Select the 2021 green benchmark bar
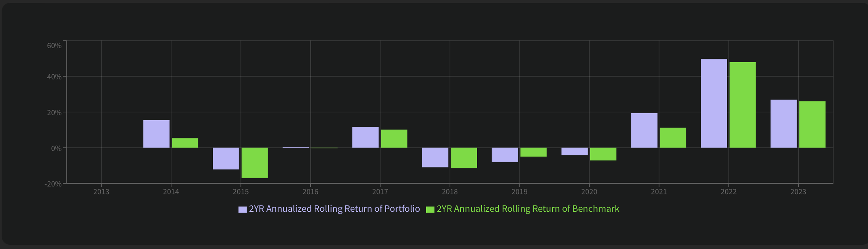The width and height of the screenshot is (868, 249). 673,138
